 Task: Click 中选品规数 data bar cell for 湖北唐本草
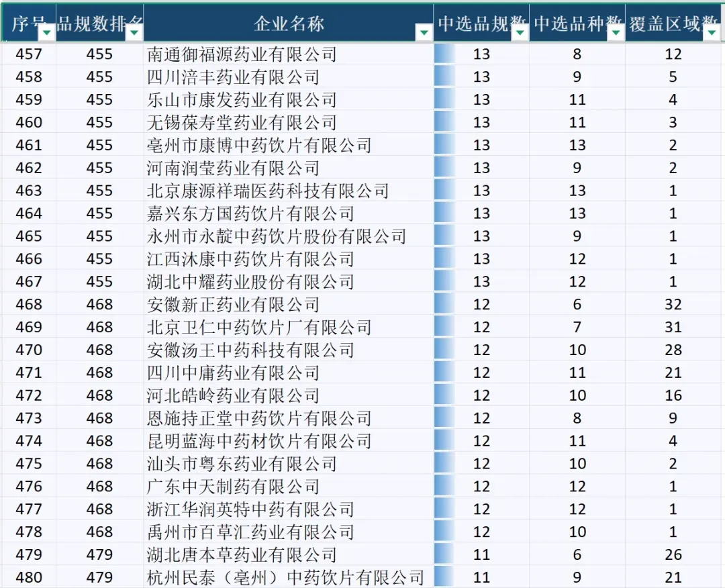tap(481, 554)
